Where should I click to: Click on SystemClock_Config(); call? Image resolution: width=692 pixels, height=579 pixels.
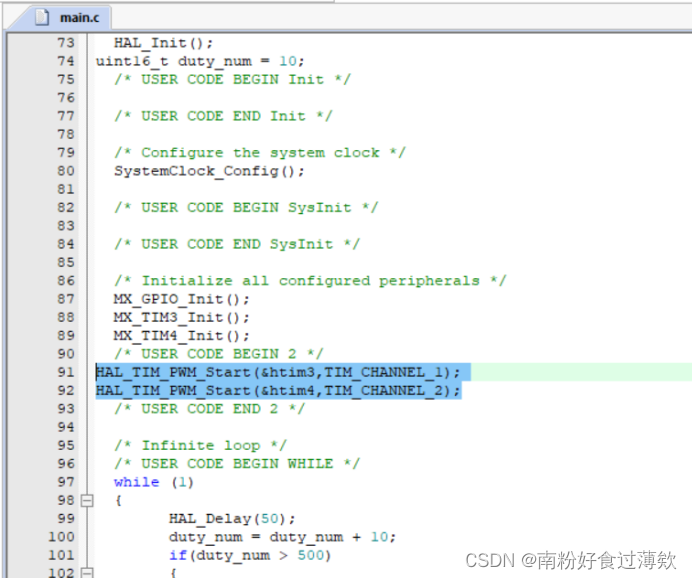coord(209,171)
